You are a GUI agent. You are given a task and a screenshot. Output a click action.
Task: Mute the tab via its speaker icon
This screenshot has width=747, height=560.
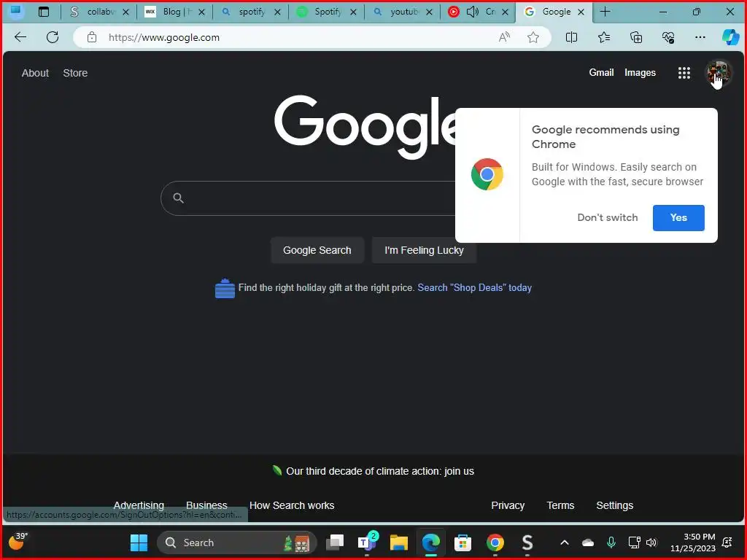pos(473,12)
